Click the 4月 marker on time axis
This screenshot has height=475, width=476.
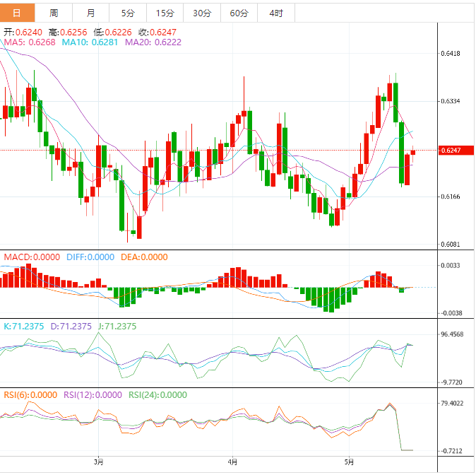pos(234,462)
